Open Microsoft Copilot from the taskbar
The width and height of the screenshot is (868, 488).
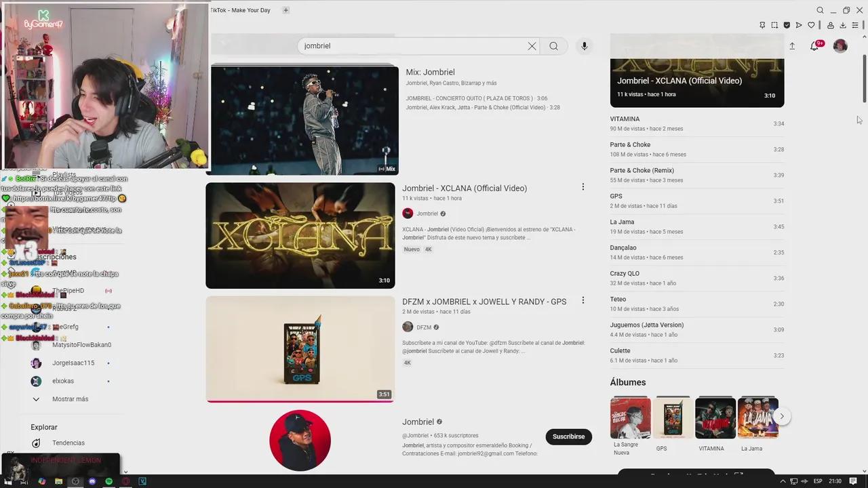pyautogui.click(x=41, y=481)
